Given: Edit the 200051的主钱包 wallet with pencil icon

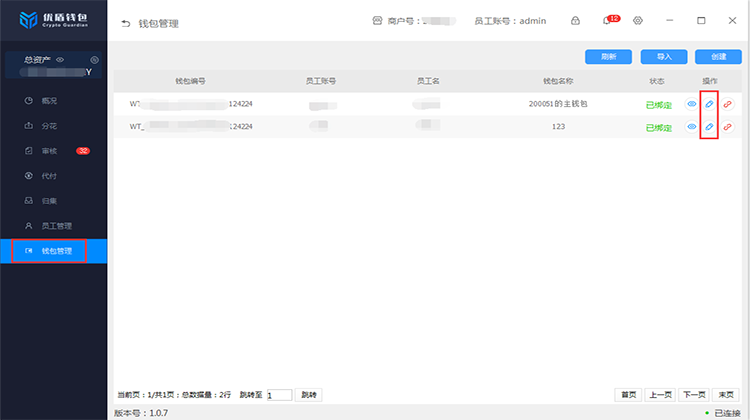Looking at the screenshot, I should (x=709, y=103).
